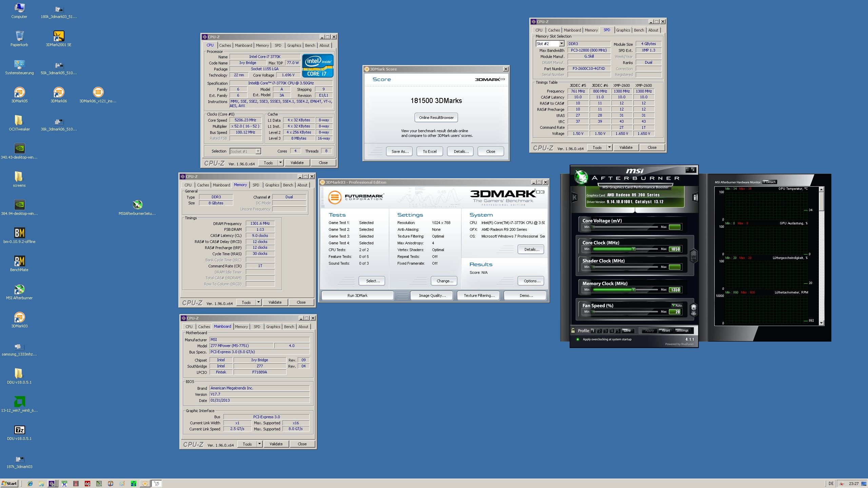Toggle Auto fan speed in Afterburner
This screenshot has height=488, width=868.
tap(677, 305)
